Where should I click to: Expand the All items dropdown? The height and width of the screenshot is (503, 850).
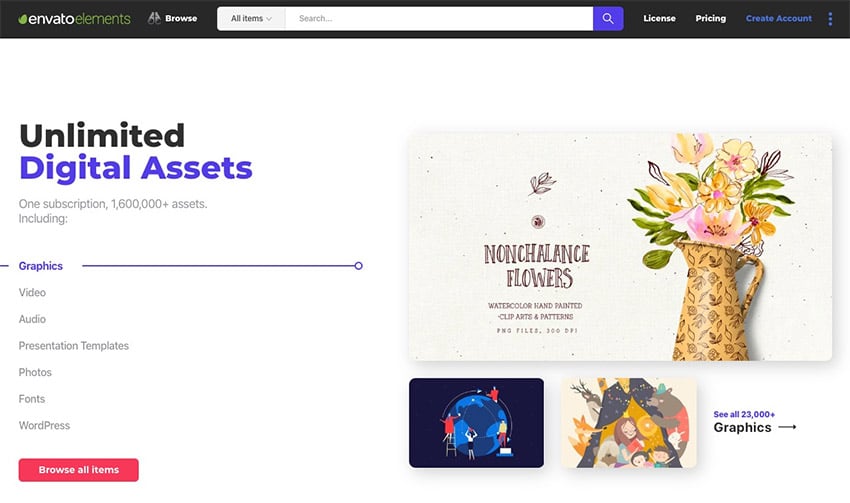[x=251, y=18]
